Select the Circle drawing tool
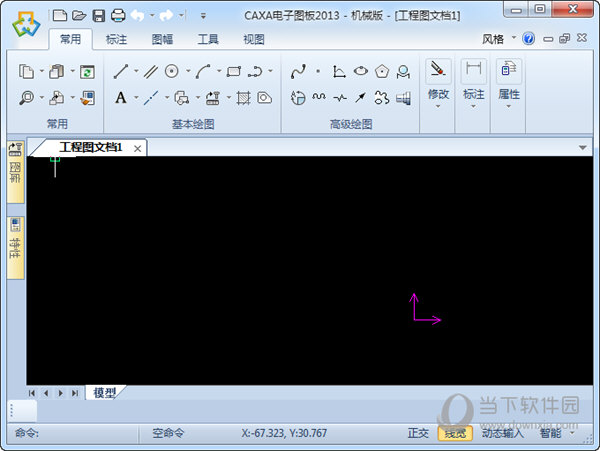The height and width of the screenshot is (451, 600). coord(171,71)
